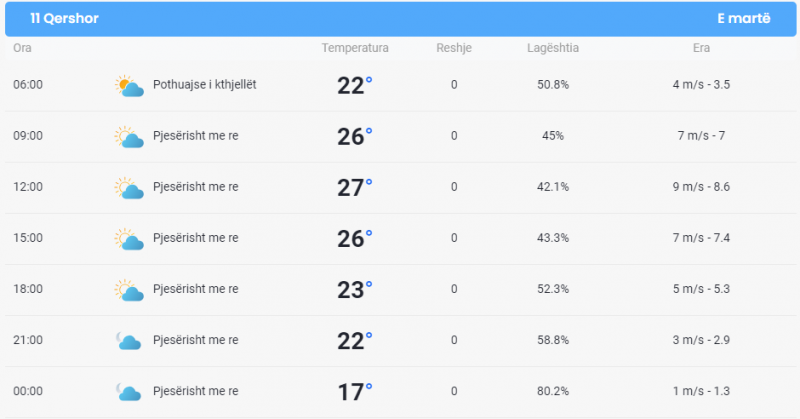Screen dimensions: 800x419
Task: Click the E martë day label
Action: (743, 18)
